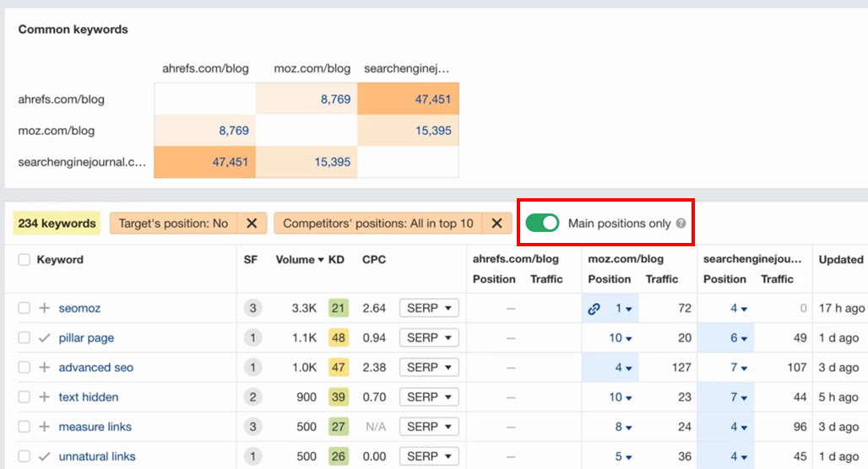Tick the checkbox for advanced seo

tap(24, 367)
